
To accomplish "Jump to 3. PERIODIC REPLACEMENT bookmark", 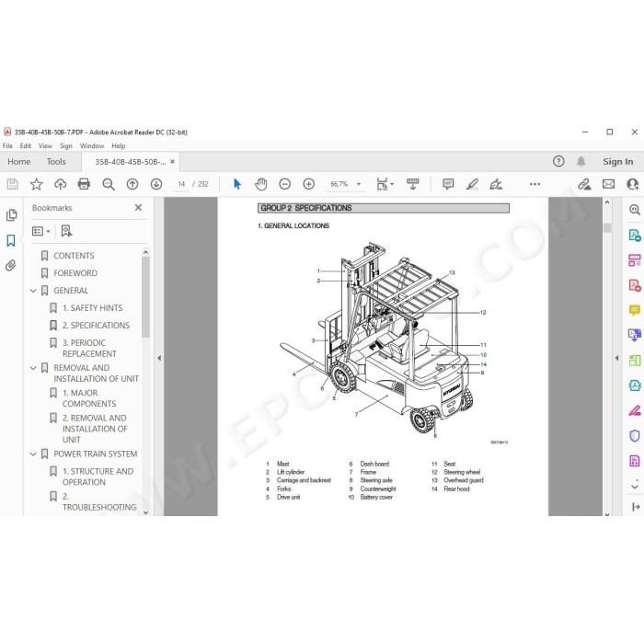I will (x=89, y=349).
